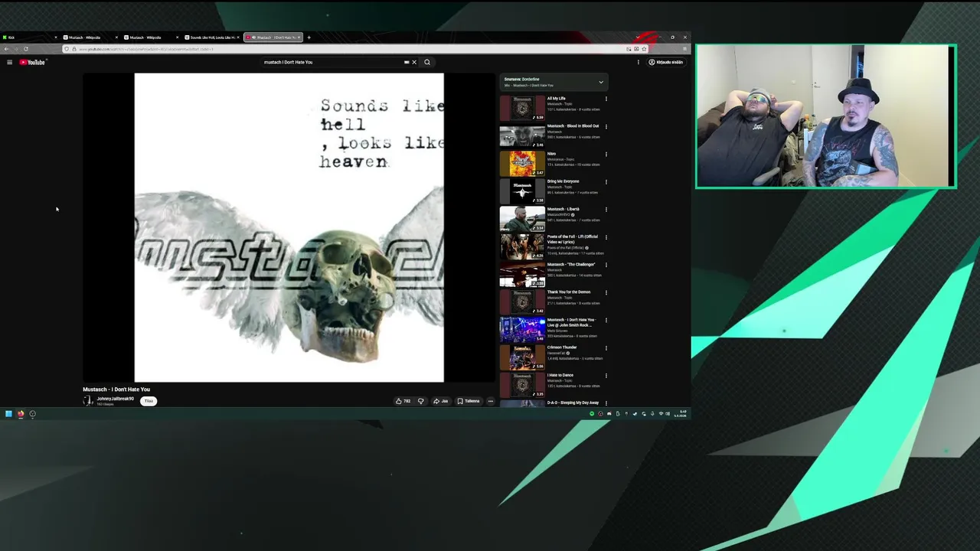Open options menu for Mustasch - Libertà

coord(606,209)
